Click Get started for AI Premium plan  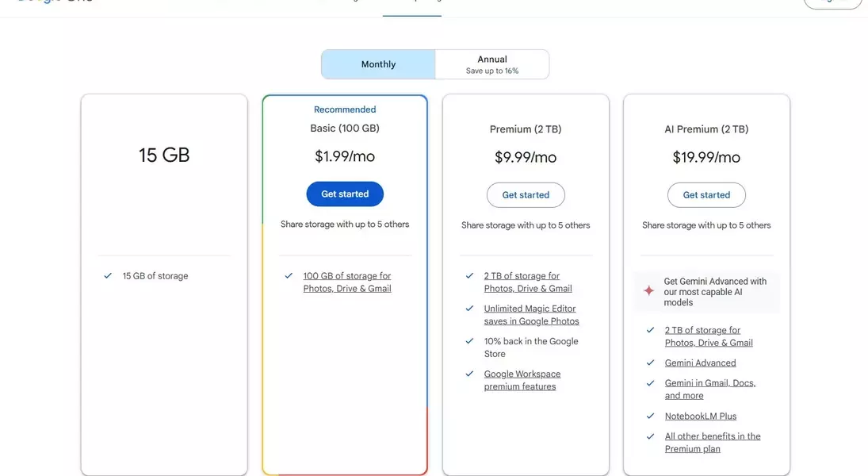click(x=706, y=195)
